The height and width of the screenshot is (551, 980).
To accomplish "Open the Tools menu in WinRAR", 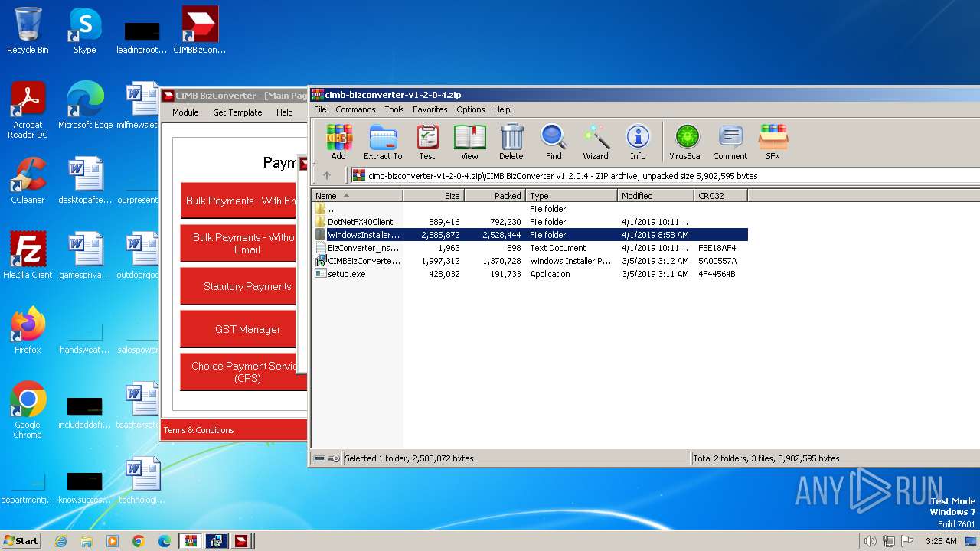I will [394, 109].
